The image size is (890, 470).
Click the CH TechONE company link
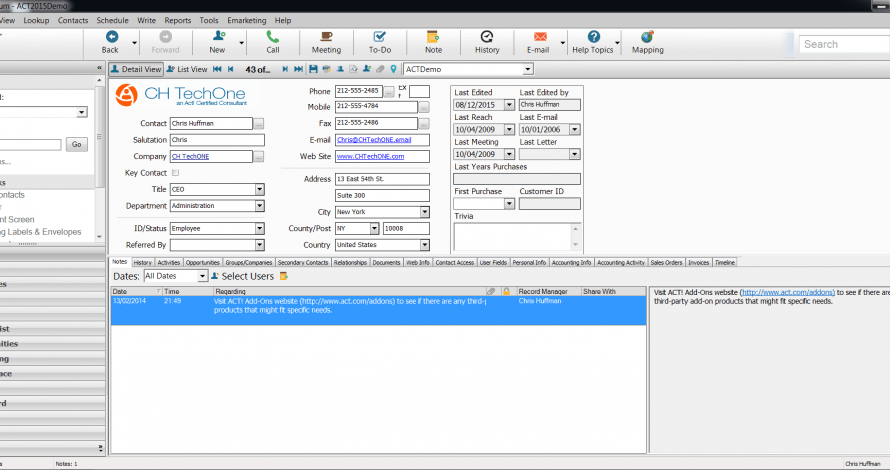(x=190, y=157)
